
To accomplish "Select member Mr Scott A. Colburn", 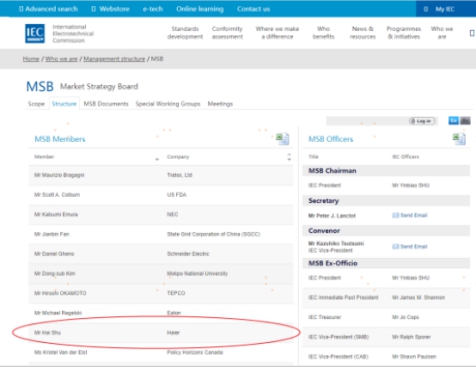I will point(57,195).
